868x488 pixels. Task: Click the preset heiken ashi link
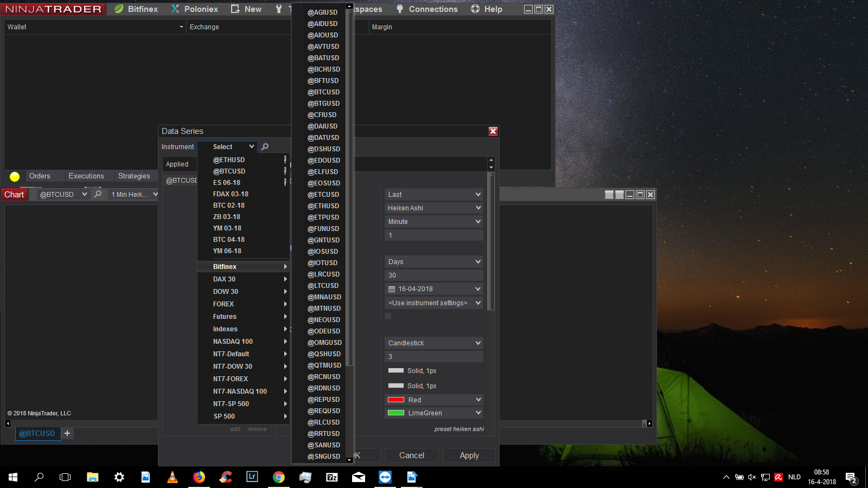point(459,429)
